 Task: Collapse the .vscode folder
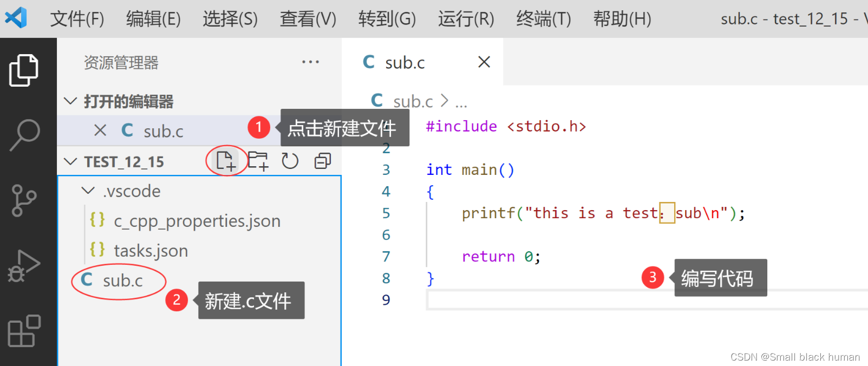pyautogui.click(x=88, y=191)
